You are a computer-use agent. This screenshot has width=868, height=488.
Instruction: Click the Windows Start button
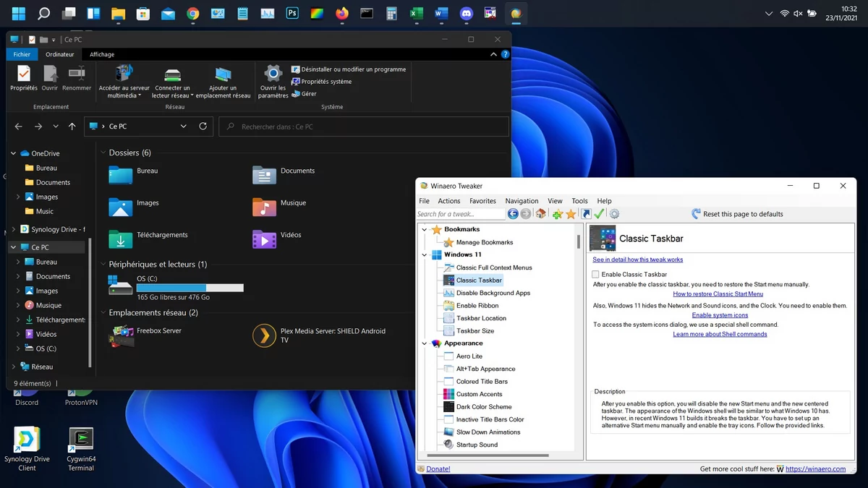pyautogui.click(x=19, y=13)
